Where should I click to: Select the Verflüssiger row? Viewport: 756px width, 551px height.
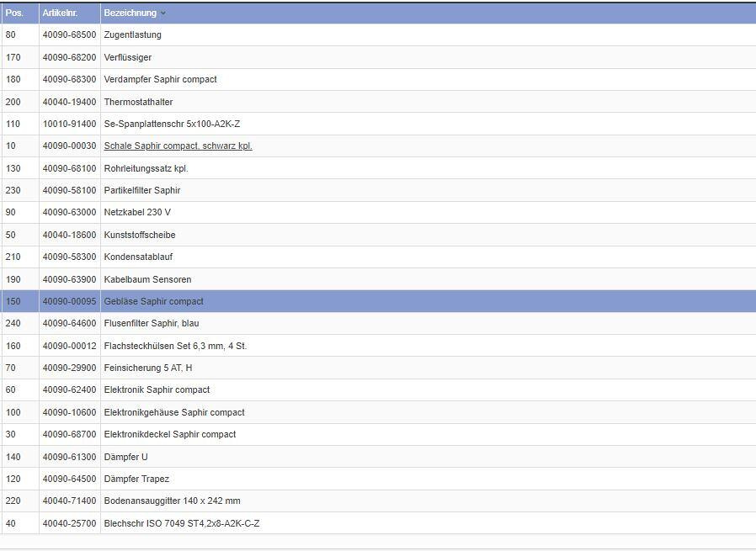tap(127, 57)
